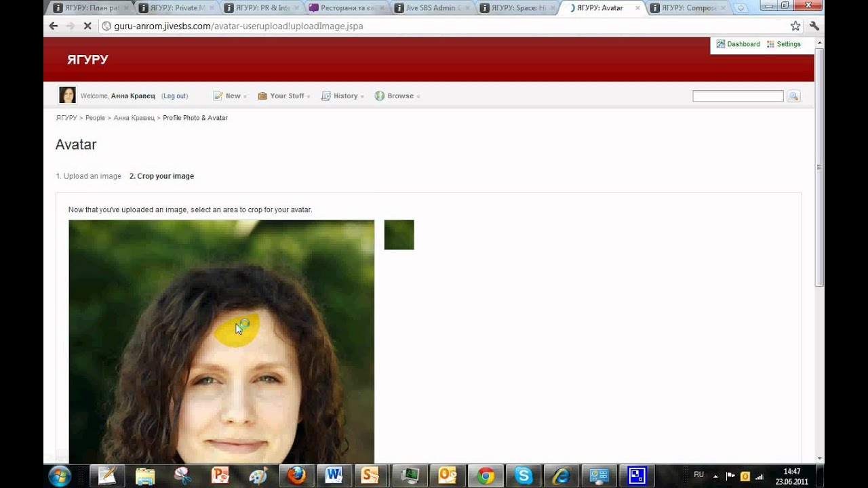
Task: Open Windows Explorer from the taskbar
Action: pos(145,476)
